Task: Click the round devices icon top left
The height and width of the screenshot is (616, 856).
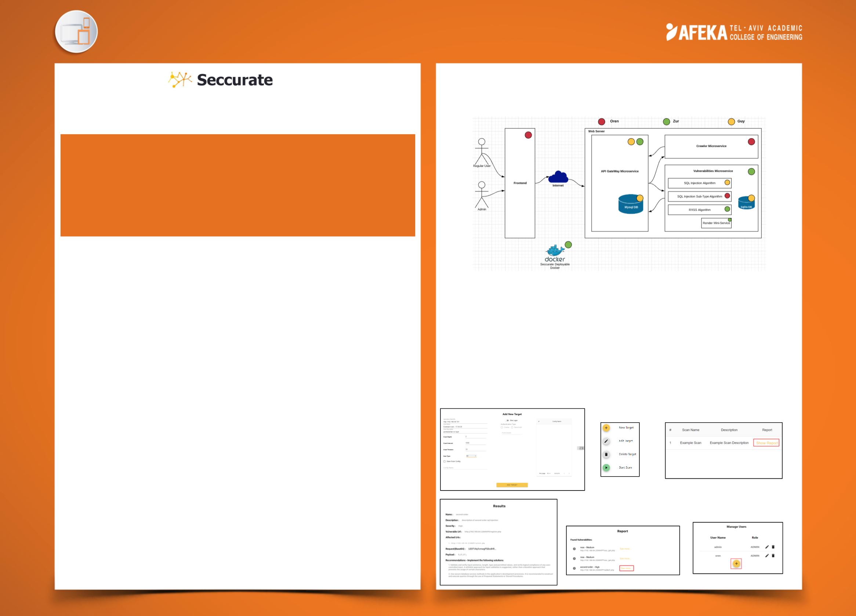Action: tap(77, 32)
